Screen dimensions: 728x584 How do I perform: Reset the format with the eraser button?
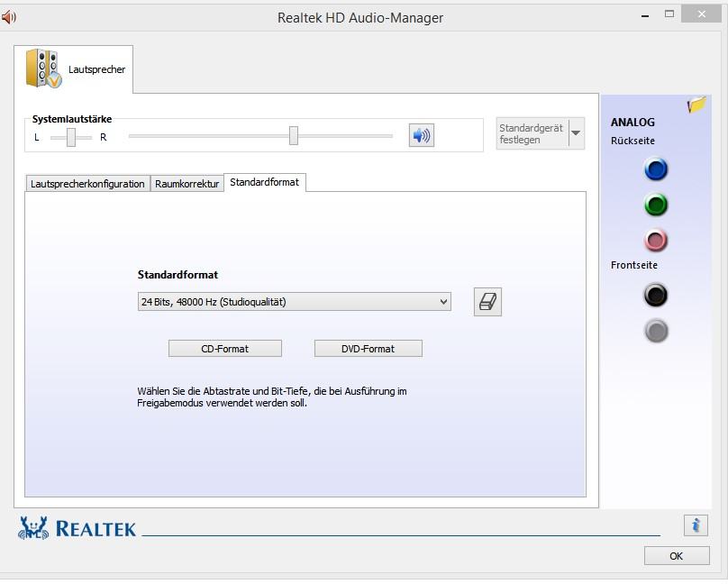[487, 302]
